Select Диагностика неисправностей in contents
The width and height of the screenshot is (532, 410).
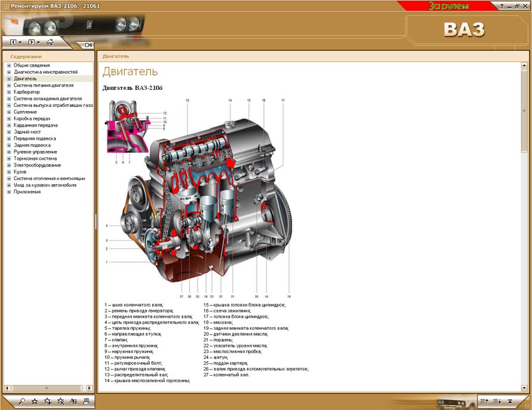(45, 72)
